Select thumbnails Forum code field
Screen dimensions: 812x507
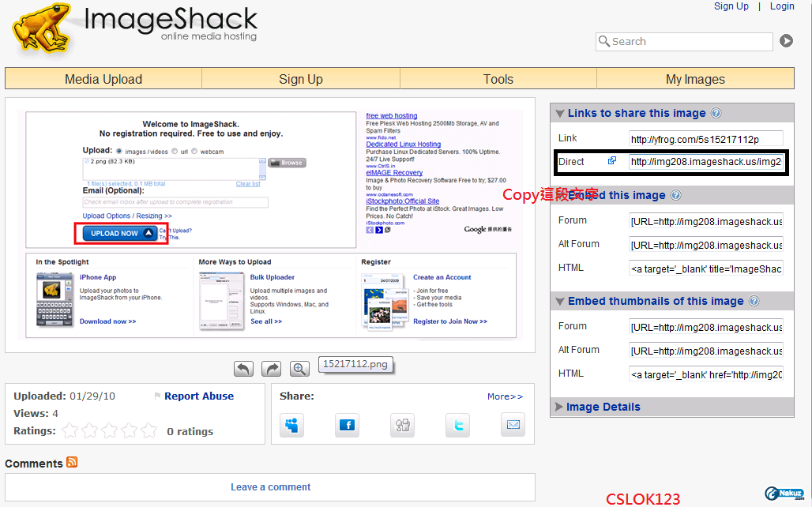point(706,327)
